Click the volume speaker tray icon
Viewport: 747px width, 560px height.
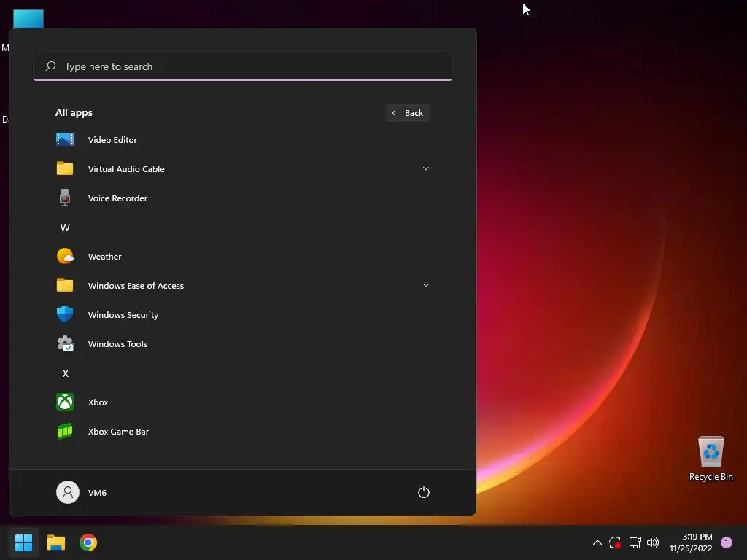[x=653, y=542]
